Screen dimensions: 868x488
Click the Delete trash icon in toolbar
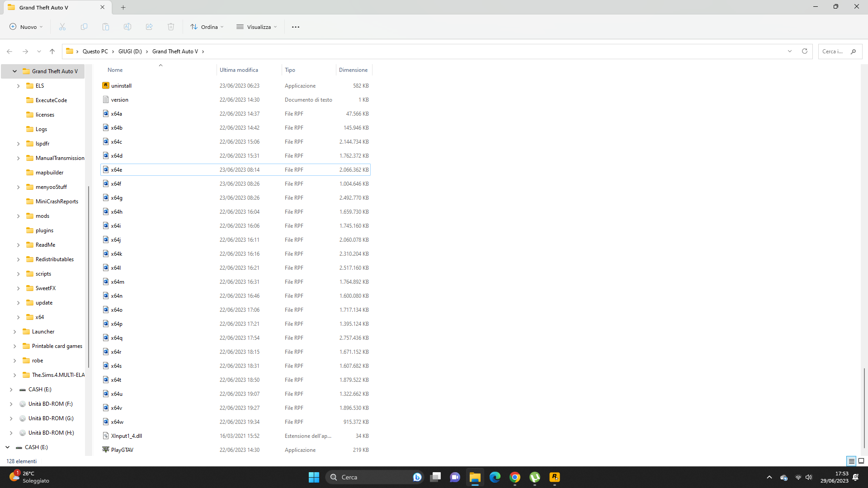coord(171,27)
